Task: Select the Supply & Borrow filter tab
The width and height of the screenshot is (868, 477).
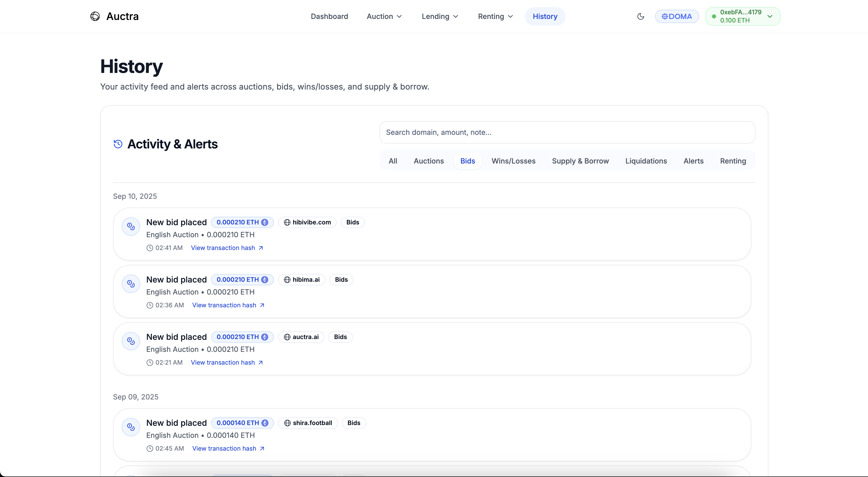Action: click(580, 161)
